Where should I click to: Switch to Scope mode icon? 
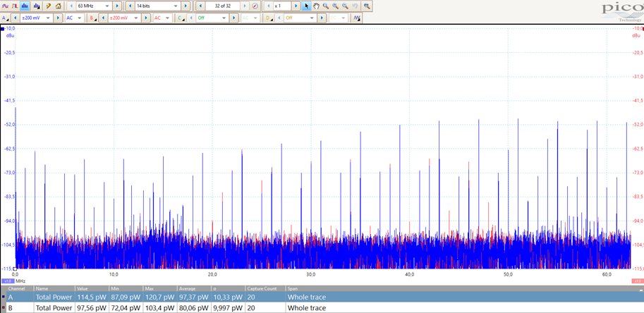5,6
